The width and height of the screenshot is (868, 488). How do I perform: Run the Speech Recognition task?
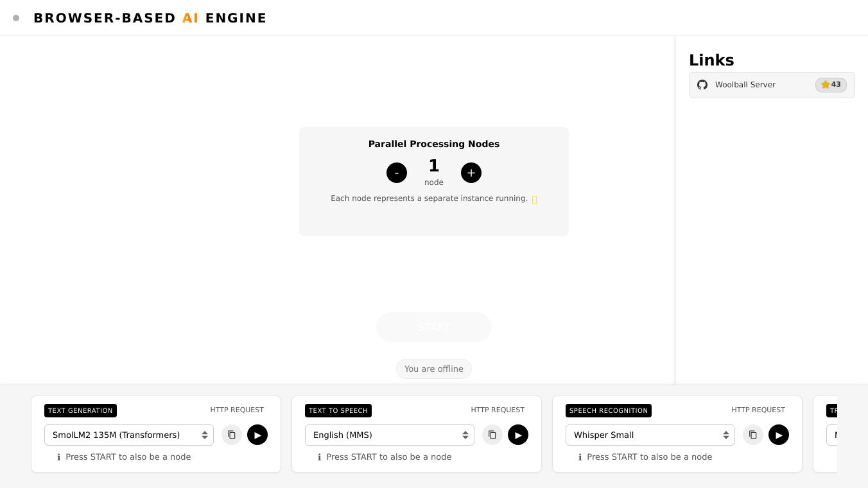pos(779,435)
